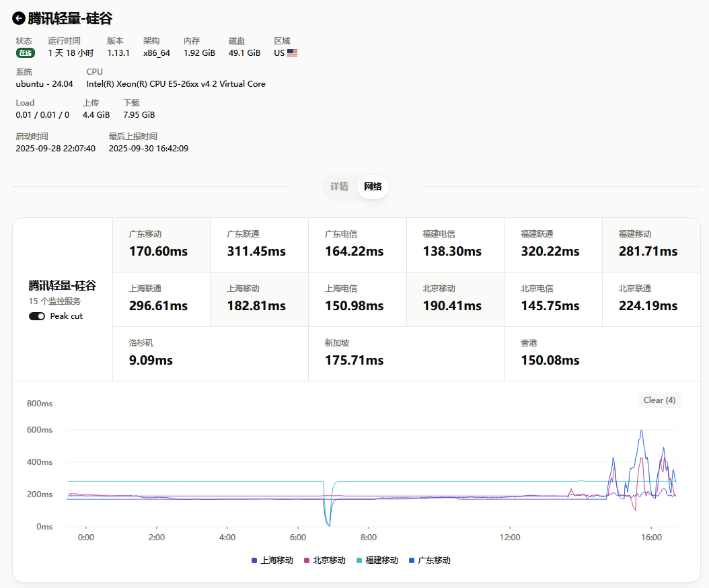The width and height of the screenshot is (709, 588).
Task: Select the 广东电信 latency card
Action: [x=357, y=244]
